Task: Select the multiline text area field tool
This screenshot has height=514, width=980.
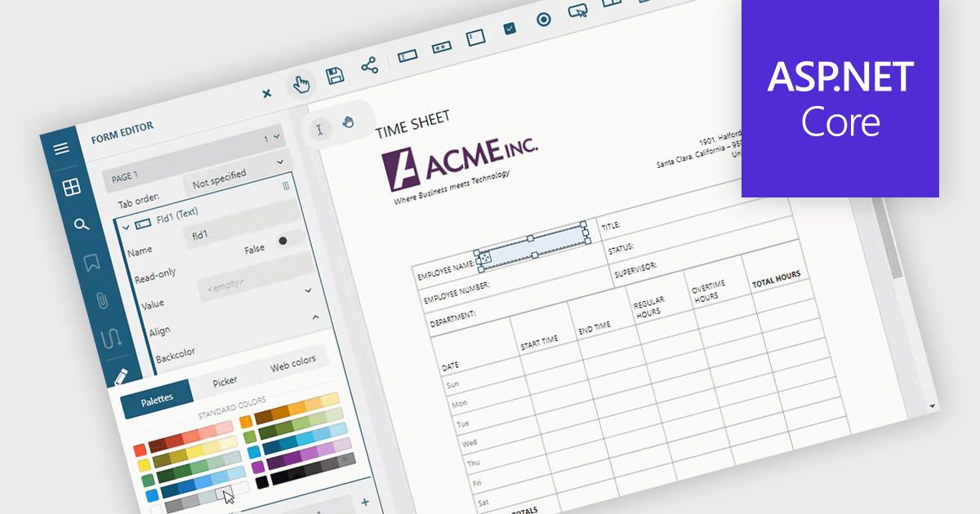Action: point(476,38)
